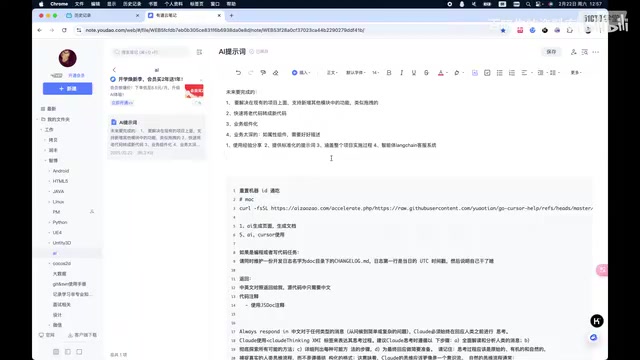Open the HTML5 folder
The width and height of the screenshot is (640, 360).
point(60,181)
